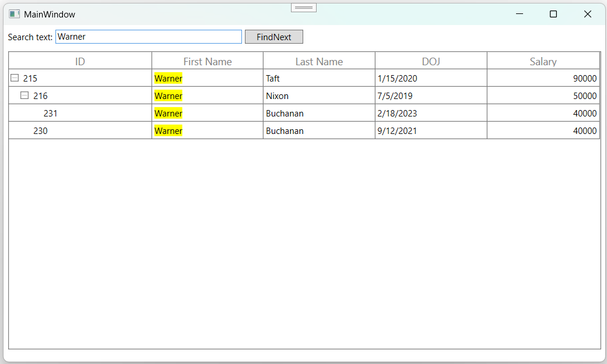607x364 pixels.
Task: Collapse the row with ID 216
Action: (x=24, y=95)
